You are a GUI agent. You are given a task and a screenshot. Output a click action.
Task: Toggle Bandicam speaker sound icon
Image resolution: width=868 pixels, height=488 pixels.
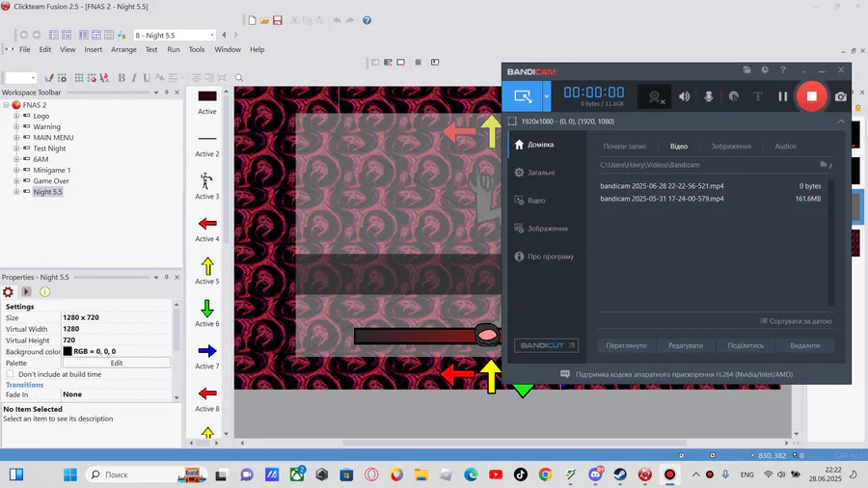coord(684,96)
